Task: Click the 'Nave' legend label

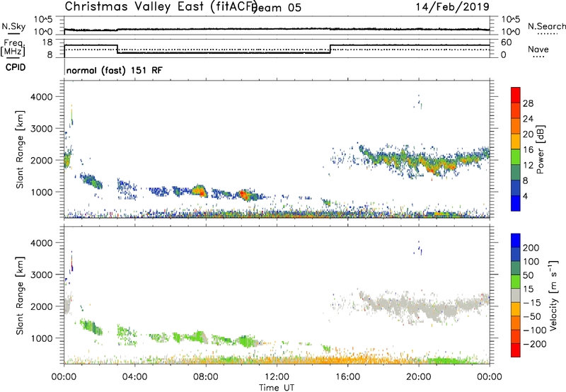Action: (x=538, y=49)
